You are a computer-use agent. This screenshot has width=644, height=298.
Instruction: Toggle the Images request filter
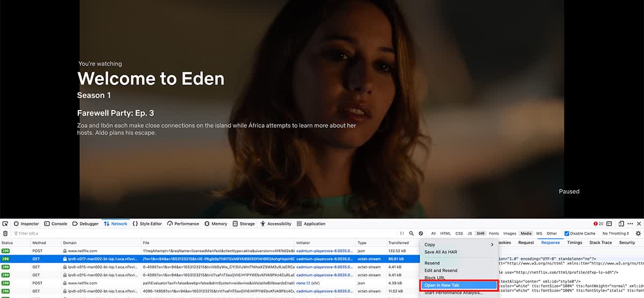tap(510, 234)
